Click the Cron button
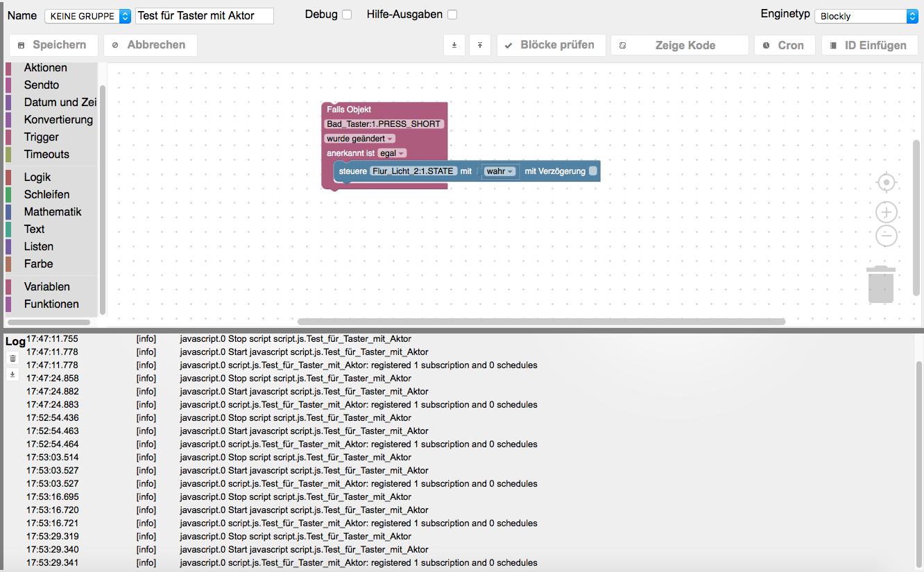Screen dimensions: 924x572 [785, 45]
